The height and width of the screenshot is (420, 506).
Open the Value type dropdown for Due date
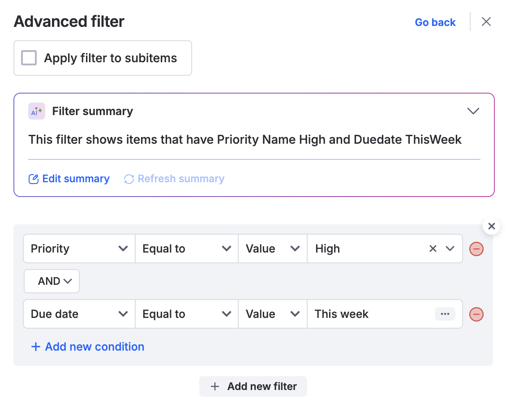272,314
